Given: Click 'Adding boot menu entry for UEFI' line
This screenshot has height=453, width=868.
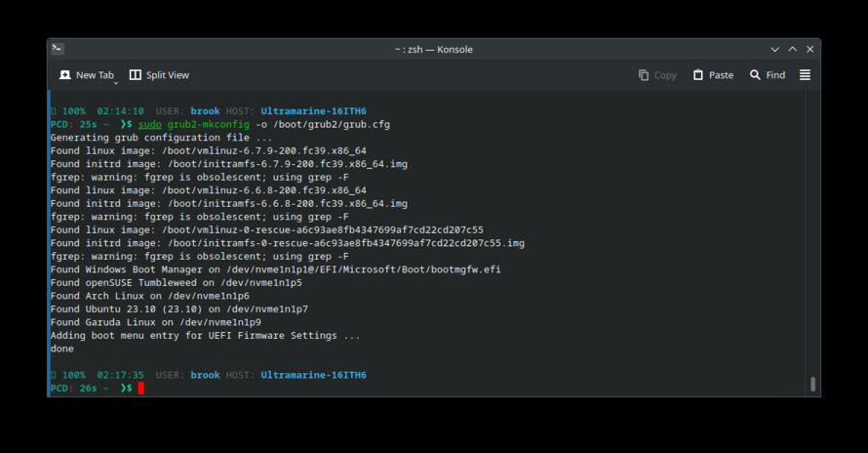Looking at the screenshot, I should pos(205,336).
